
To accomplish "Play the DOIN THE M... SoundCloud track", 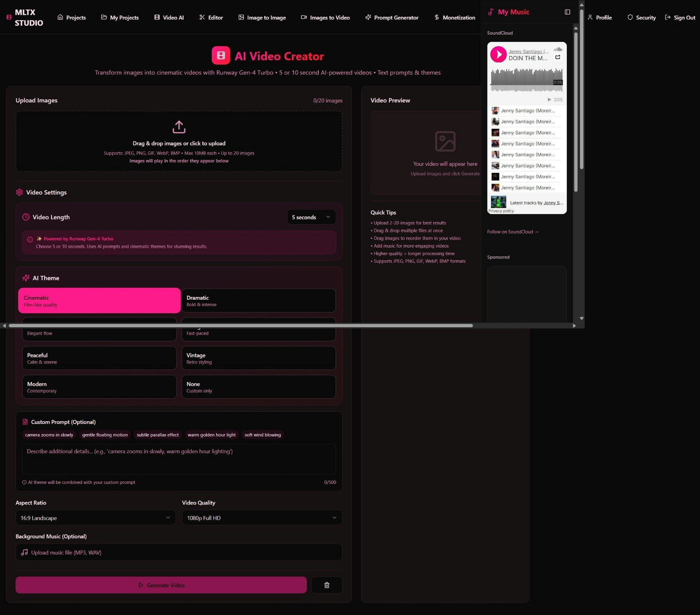I will 498,55.
